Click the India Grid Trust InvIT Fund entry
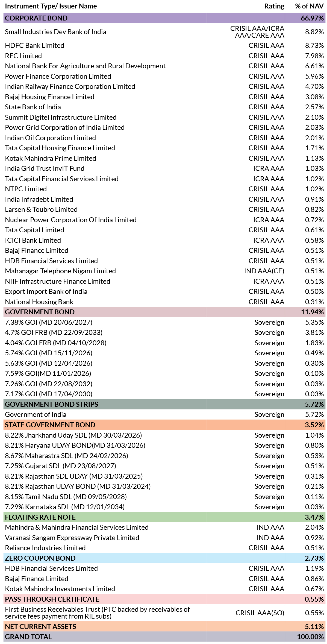This screenshot has height=644, width=327. tap(45, 168)
